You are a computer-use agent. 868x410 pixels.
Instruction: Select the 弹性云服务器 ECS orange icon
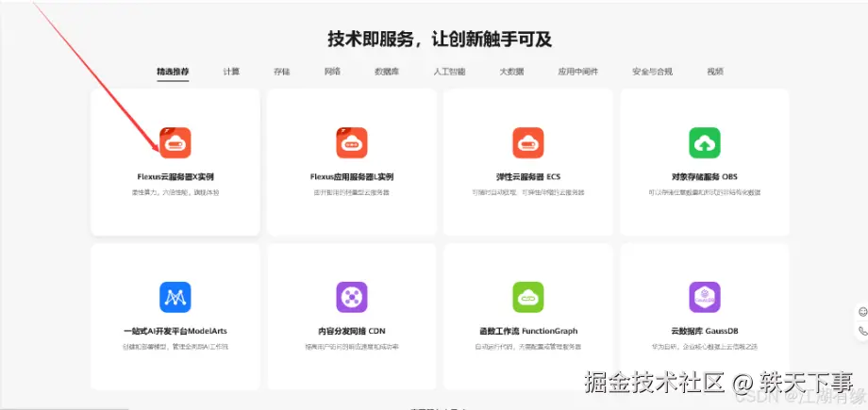pos(528,142)
